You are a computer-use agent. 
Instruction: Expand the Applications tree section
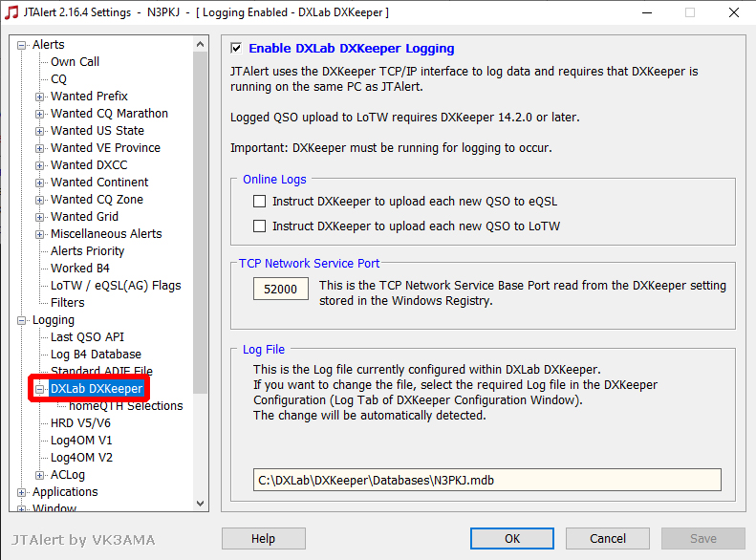click(x=22, y=492)
